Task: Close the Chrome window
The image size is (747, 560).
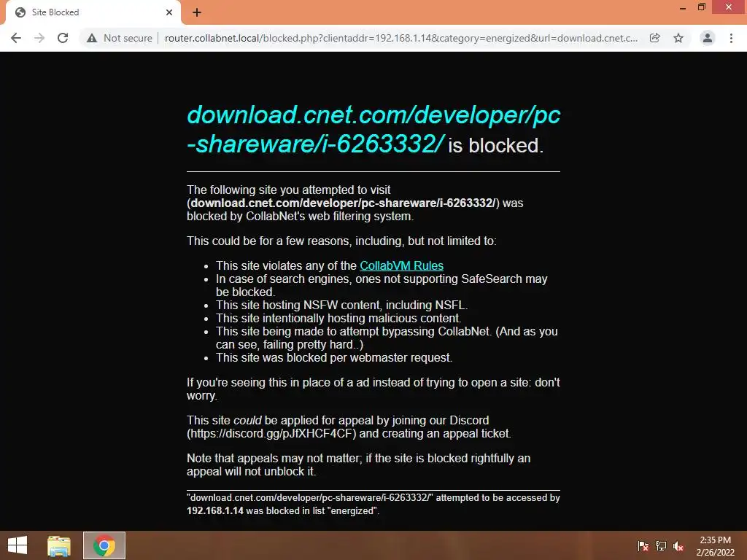Action: (729, 7)
